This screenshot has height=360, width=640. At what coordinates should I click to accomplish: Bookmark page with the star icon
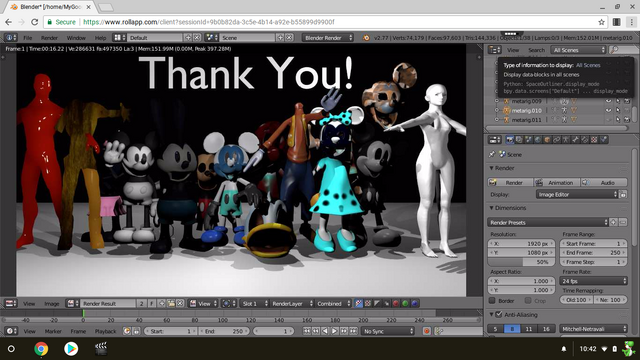(601, 22)
